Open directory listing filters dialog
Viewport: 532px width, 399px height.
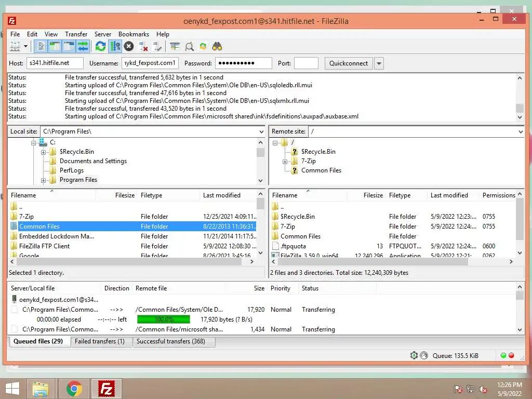(x=175, y=46)
